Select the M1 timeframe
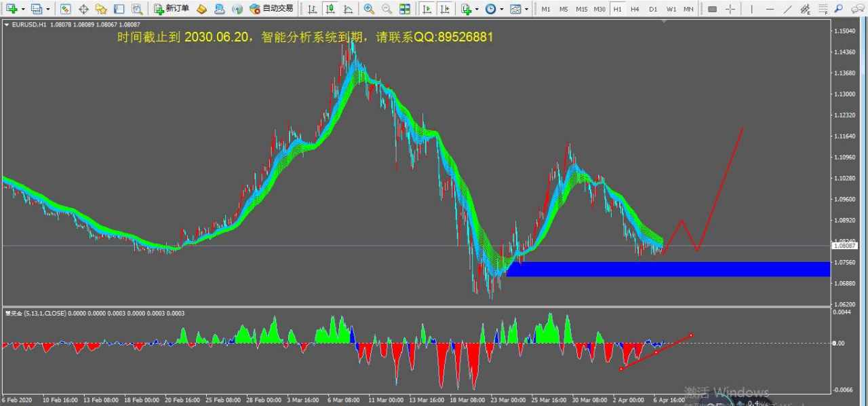Image resolution: width=868 pixels, height=406 pixels. coord(546,9)
